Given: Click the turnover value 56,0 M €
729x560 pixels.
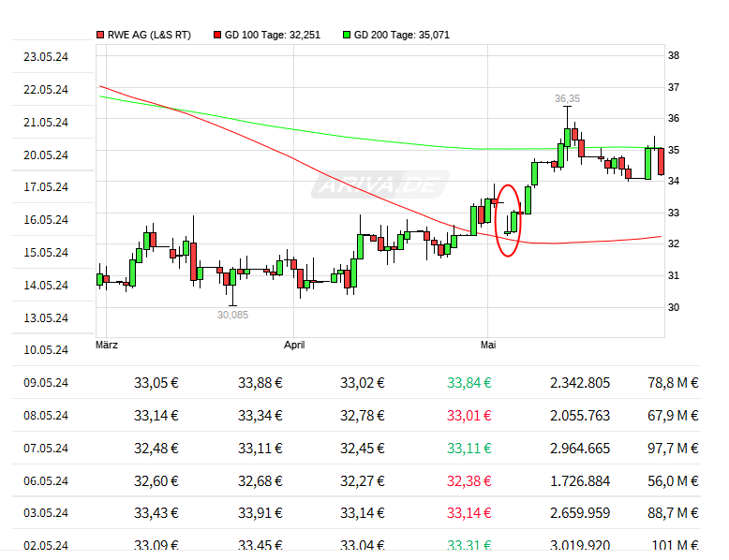Looking at the screenshot, I should point(673,480).
